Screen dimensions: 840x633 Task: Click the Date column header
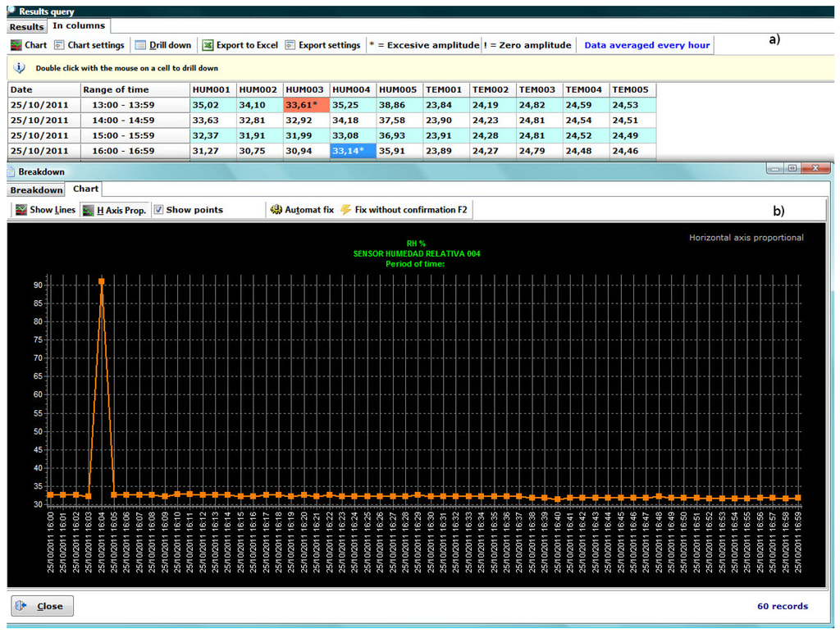pos(44,90)
